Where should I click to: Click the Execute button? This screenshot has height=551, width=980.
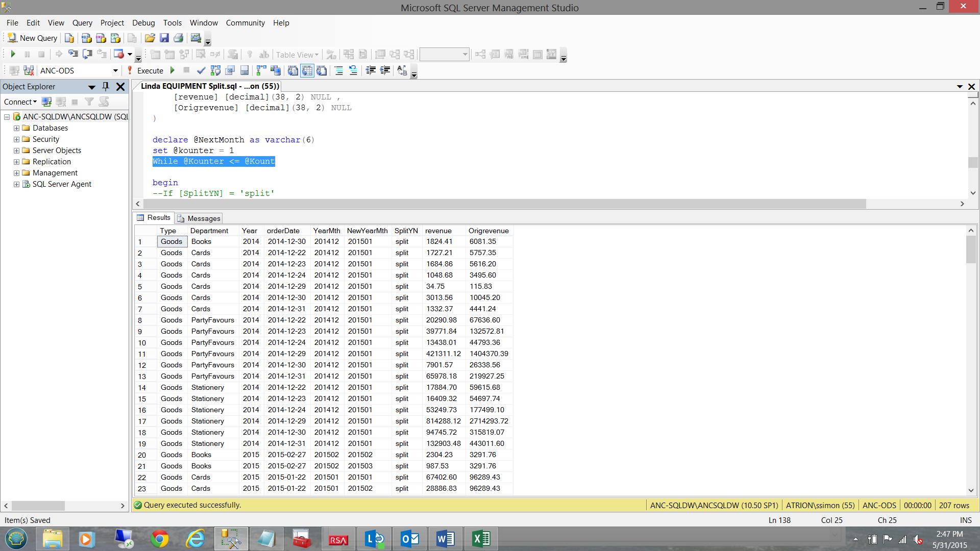click(150, 71)
